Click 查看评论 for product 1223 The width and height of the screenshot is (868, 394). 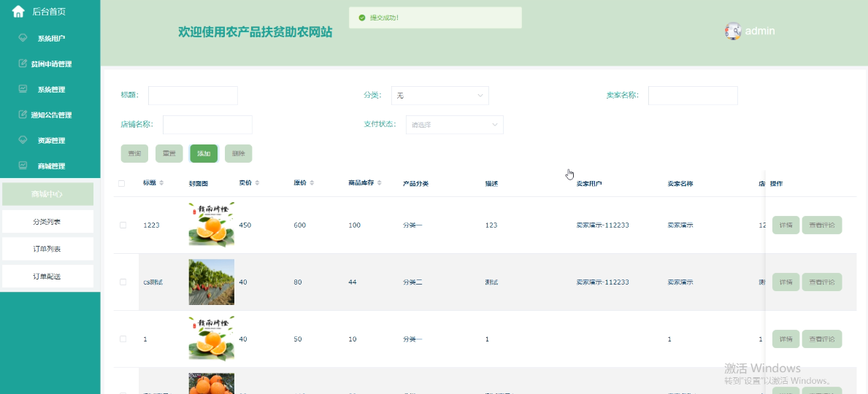coord(822,225)
